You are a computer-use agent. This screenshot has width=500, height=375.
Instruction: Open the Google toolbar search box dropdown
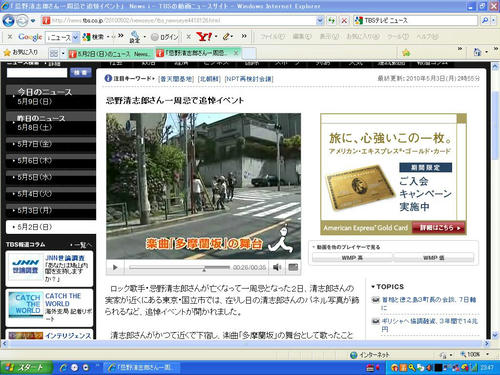pos(75,37)
